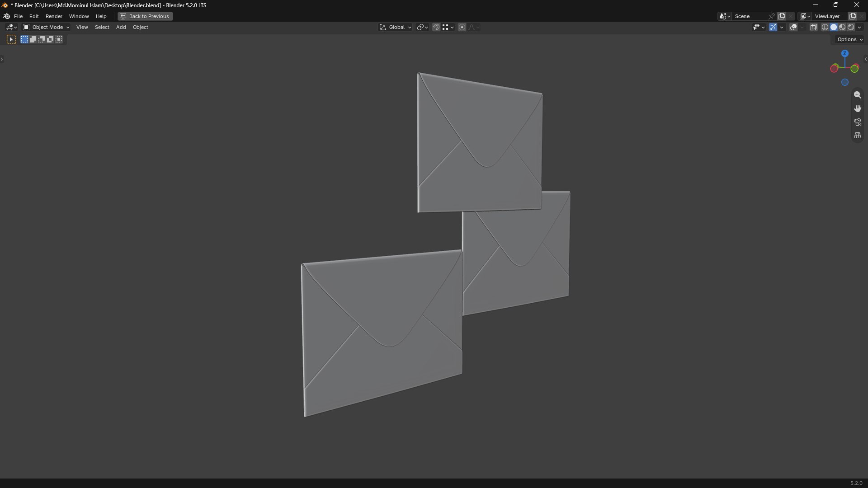Toggle Show Gizmo button
This screenshot has width=868, height=488.
(x=773, y=28)
